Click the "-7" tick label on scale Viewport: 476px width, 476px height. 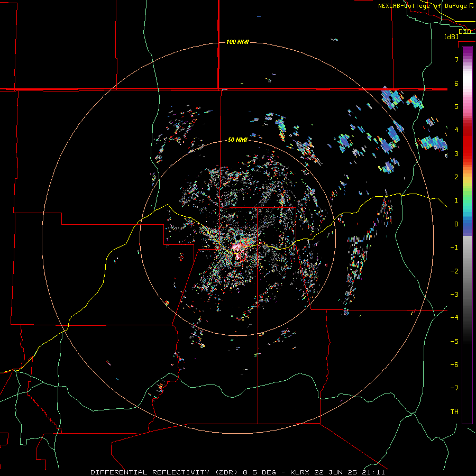[x=454, y=388]
